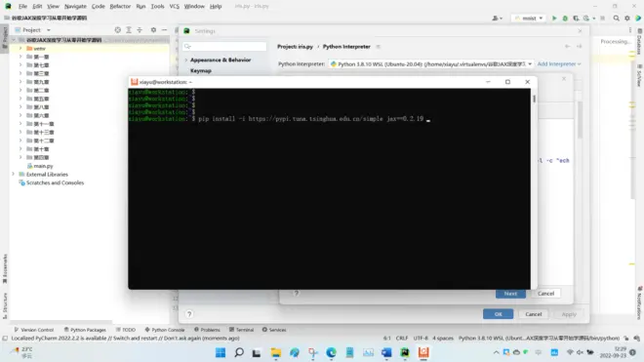Open Windows Search on taskbar
This screenshot has height=362, width=644.
tap(239, 352)
